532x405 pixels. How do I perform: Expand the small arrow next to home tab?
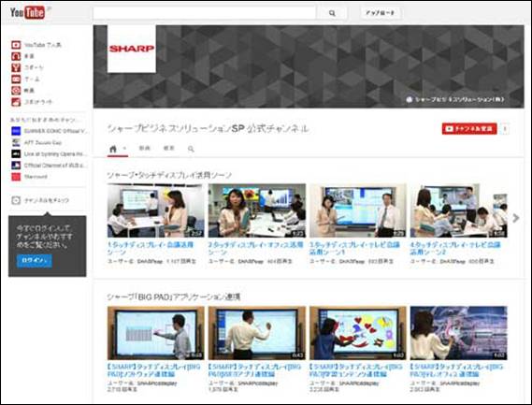[x=124, y=148]
